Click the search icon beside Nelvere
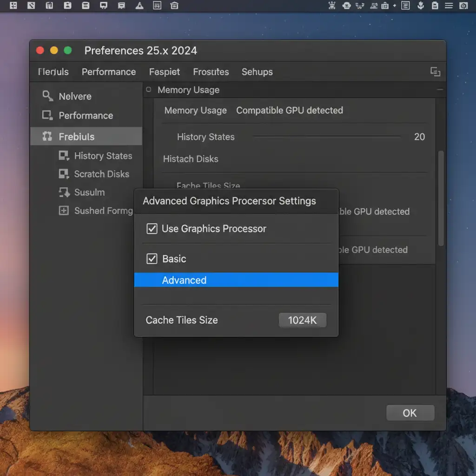Viewport: 476px width, 476px height. pos(47,96)
